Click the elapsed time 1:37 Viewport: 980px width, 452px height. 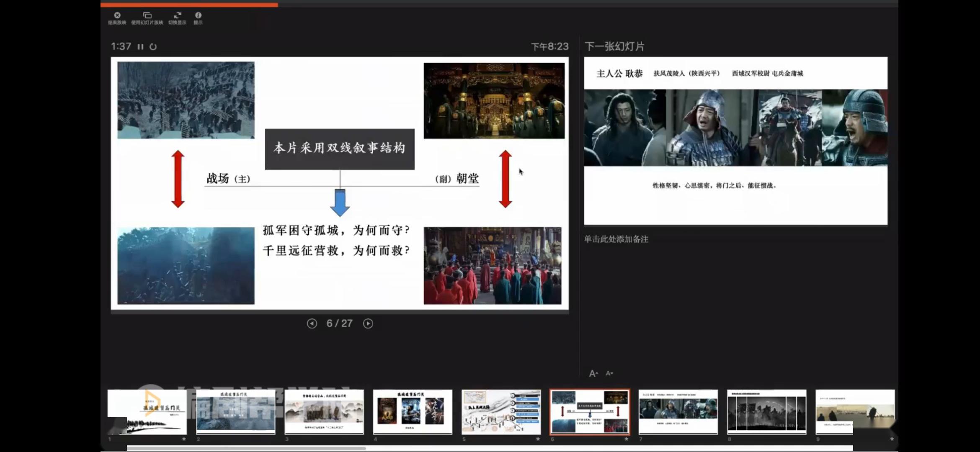[121, 46]
